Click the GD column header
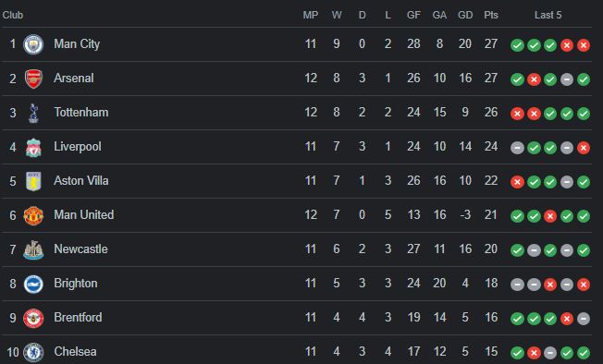The width and height of the screenshot is (603, 364). [465, 15]
